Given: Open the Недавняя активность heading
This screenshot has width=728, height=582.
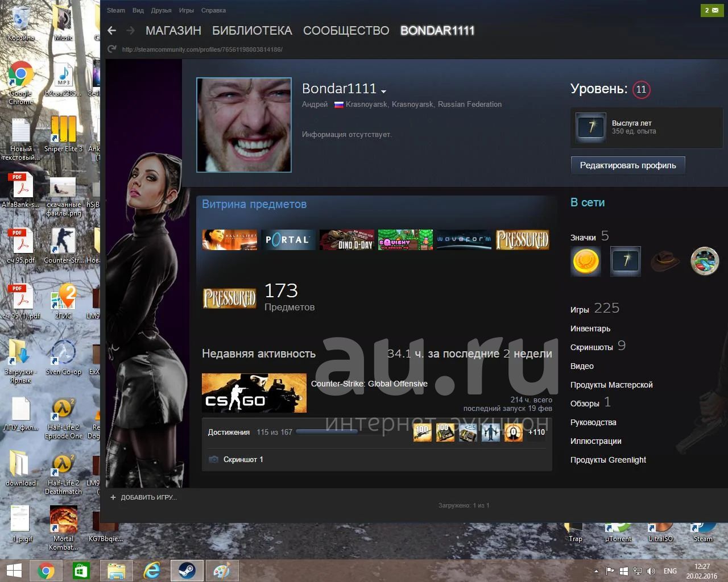Looking at the screenshot, I should click(259, 354).
